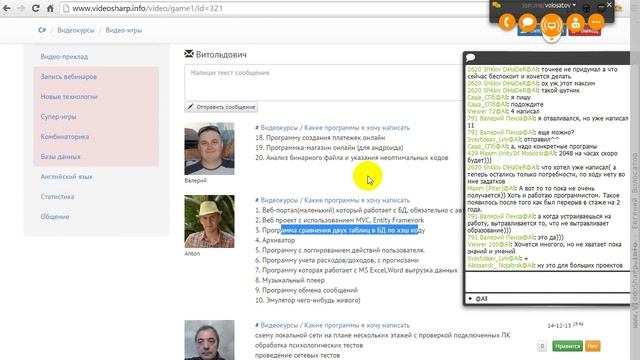Viewport: 640px width, 360px height.
Task: Expand the @All recipient selector
Action: click(x=478, y=299)
